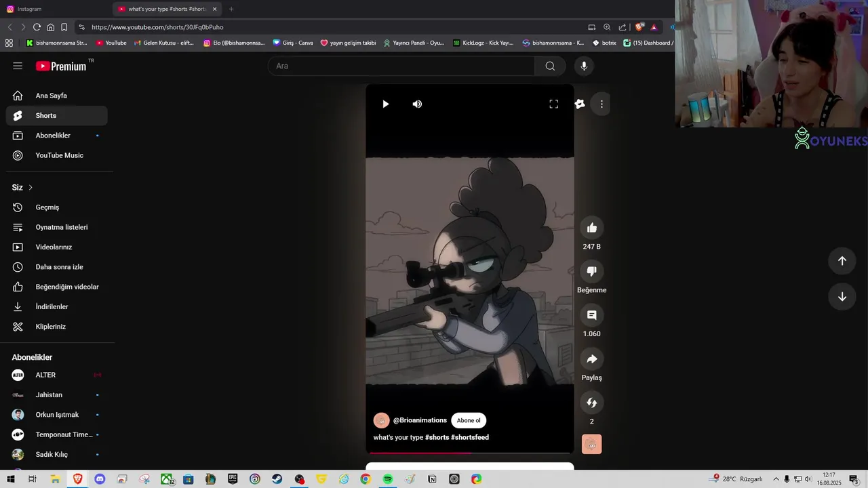This screenshot has height=488, width=868.
Task: Go to next Short with down arrow
Action: point(842,297)
